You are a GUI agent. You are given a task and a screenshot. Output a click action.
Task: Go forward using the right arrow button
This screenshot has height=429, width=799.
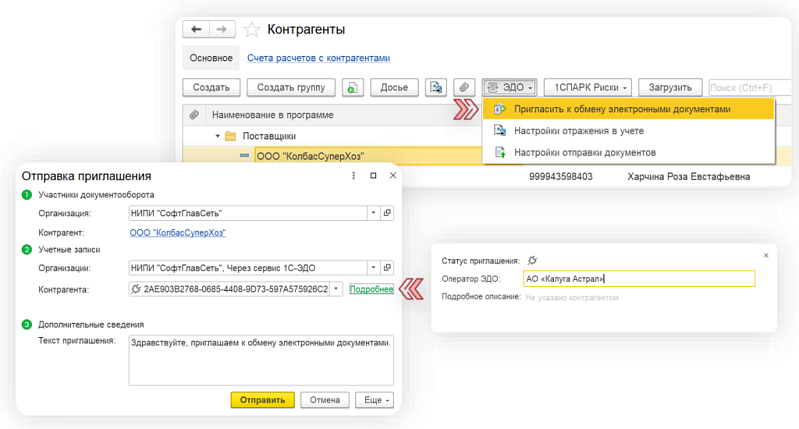point(222,29)
